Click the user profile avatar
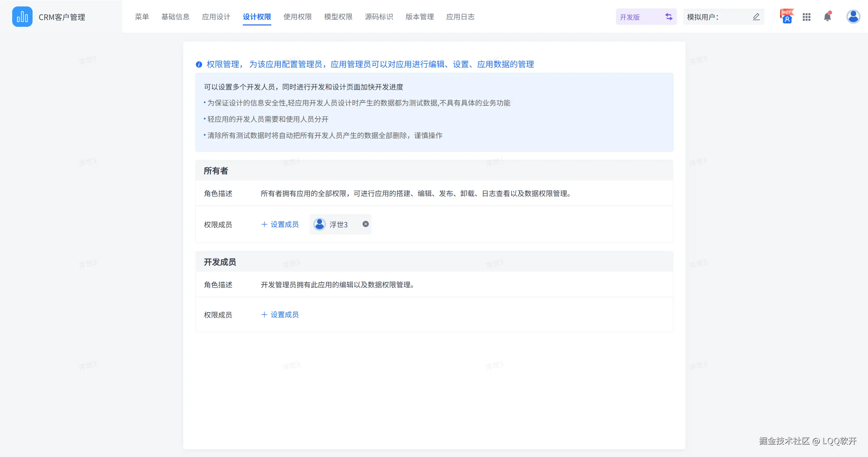This screenshot has width=868, height=457. point(853,17)
